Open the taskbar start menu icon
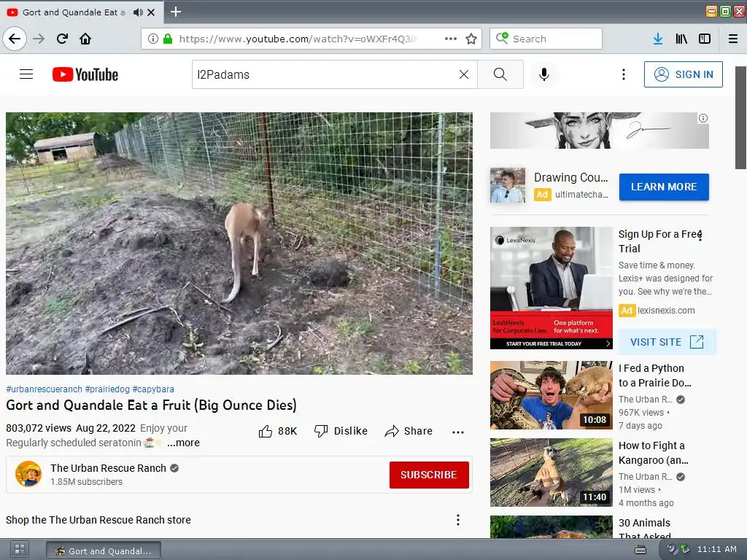Image resolution: width=747 pixels, height=560 pixels. click(x=20, y=550)
